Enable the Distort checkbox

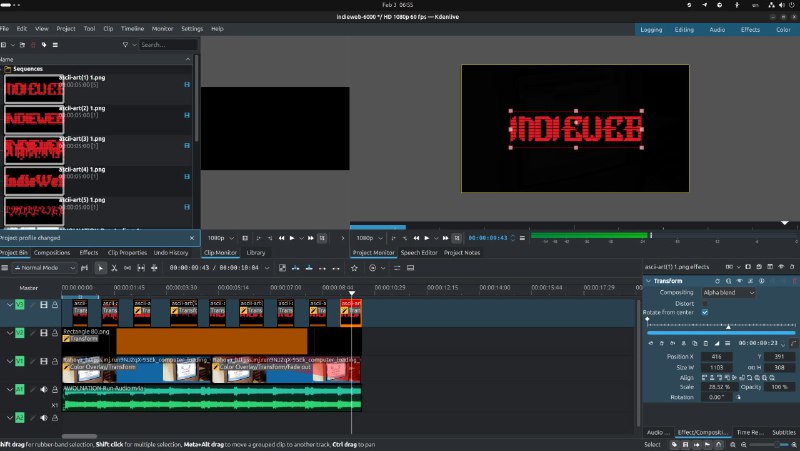click(x=705, y=303)
